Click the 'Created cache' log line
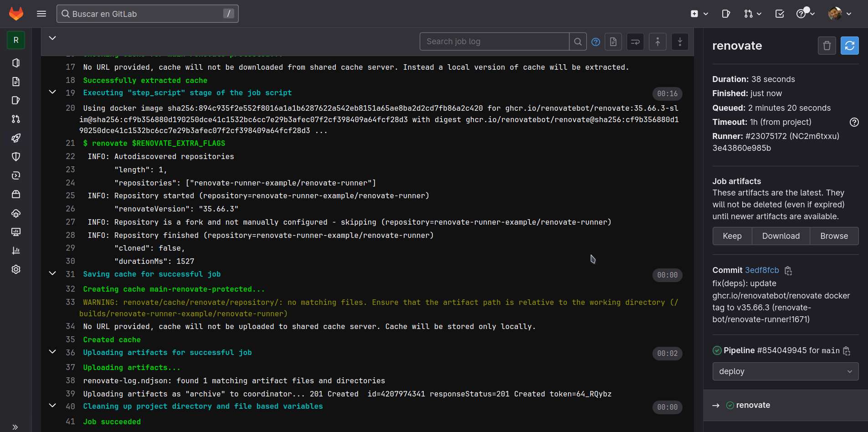This screenshot has width=868, height=432. (112, 339)
